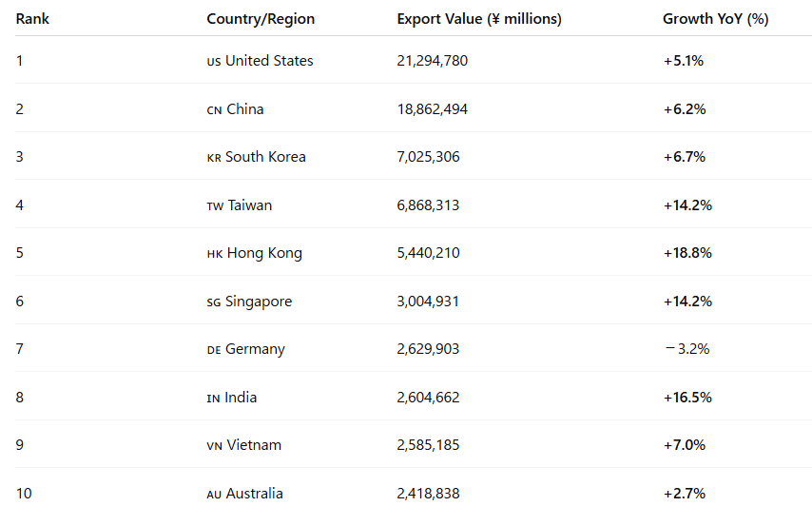
Task: Click the DE code beside Germany
Action: (x=214, y=350)
